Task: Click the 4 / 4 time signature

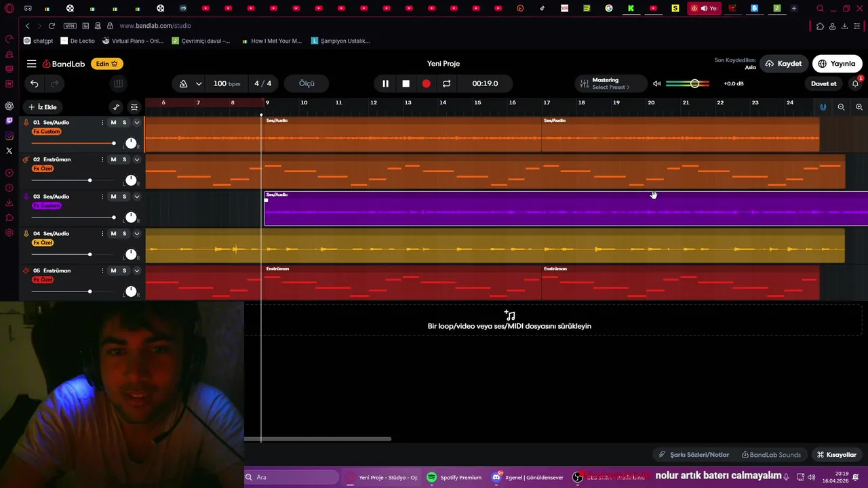Action: [263, 83]
